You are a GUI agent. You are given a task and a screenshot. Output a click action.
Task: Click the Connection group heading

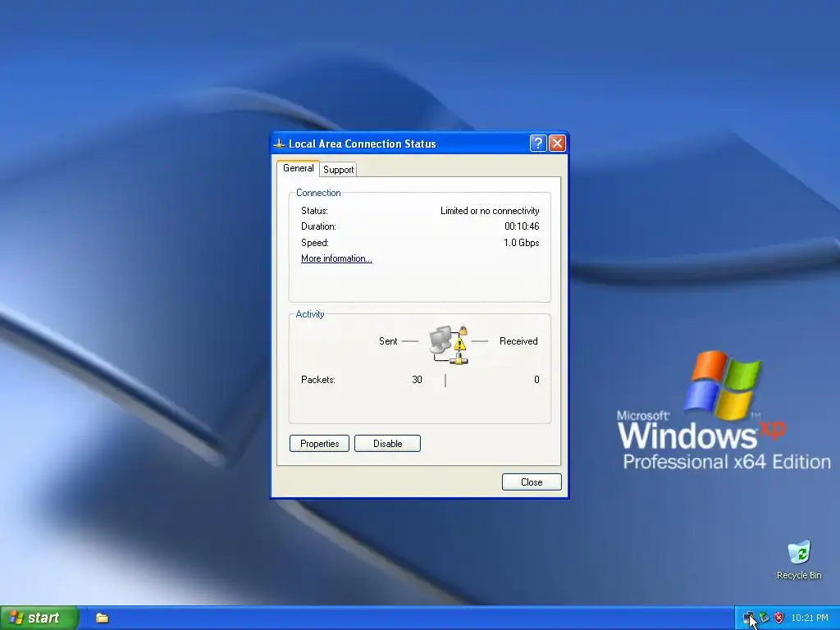pos(318,193)
